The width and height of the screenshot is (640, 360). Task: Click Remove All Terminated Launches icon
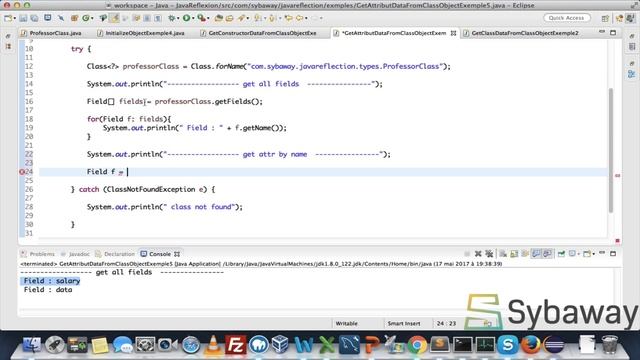pyautogui.click(x=489, y=254)
